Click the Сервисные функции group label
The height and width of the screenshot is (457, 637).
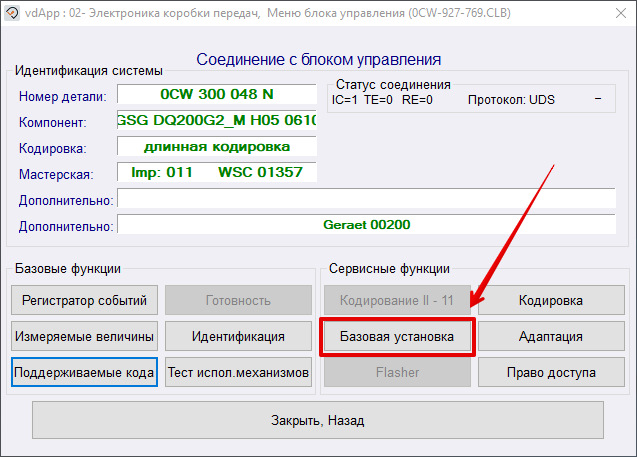click(x=389, y=269)
